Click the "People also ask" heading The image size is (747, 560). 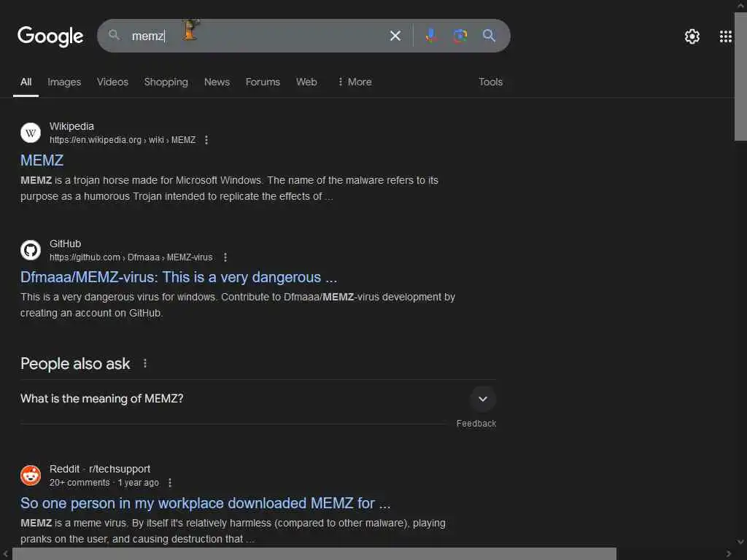[x=75, y=364]
